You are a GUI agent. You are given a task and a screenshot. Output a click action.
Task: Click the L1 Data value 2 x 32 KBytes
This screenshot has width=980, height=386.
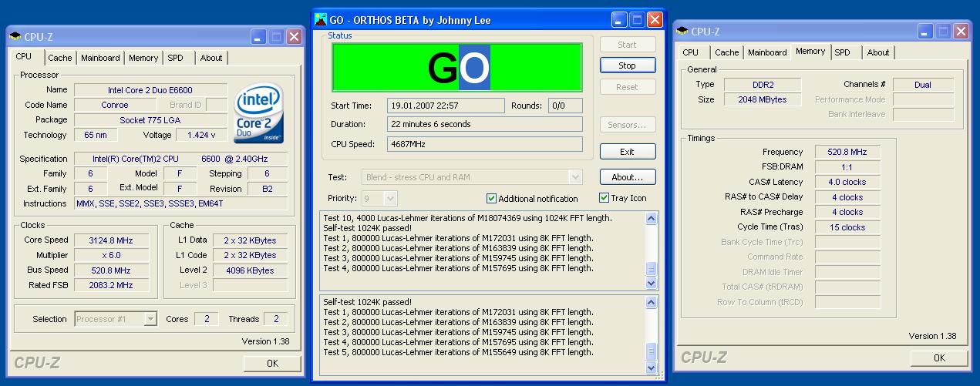point(250,240)
